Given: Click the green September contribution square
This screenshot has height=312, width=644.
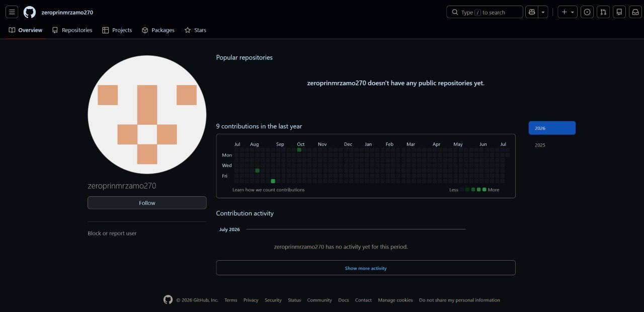Looking at the screenshot, I should pos(273,181).
